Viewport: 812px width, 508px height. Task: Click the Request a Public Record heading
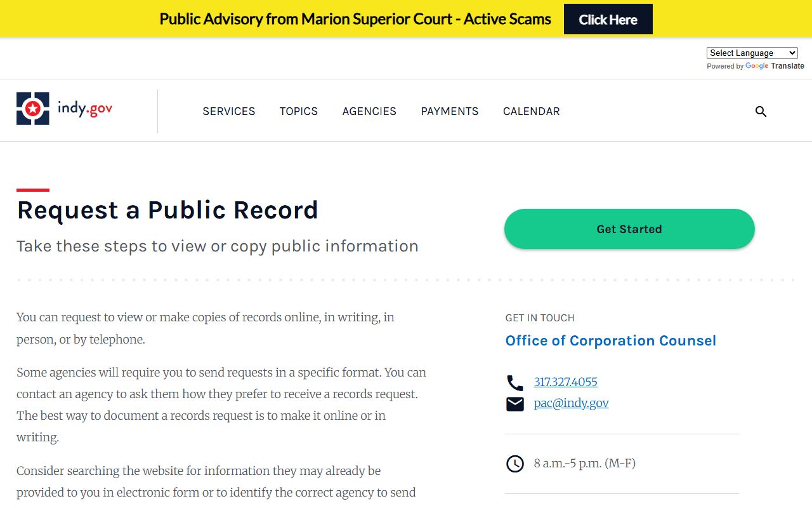pos(167,210)
